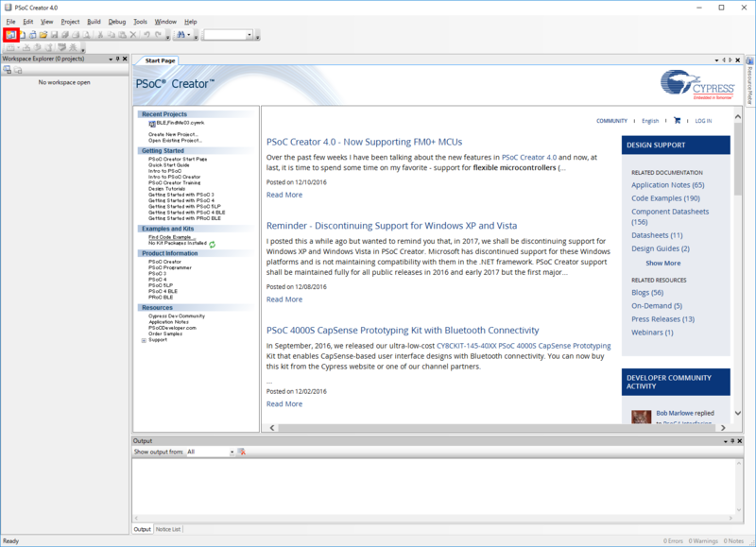Screen dimensions: 756x547
Task: Open the Build icon dropdown arrow
Action: [x=18, y=47]
